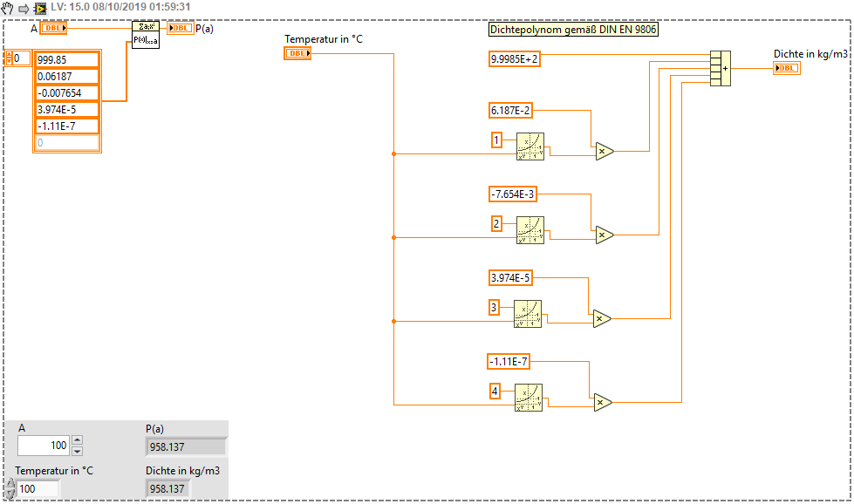Screen dimensions: 854x504
Task: Select the Power of X node wired to exponent 4
Action: pyautogui.click(x=529, y=398)
